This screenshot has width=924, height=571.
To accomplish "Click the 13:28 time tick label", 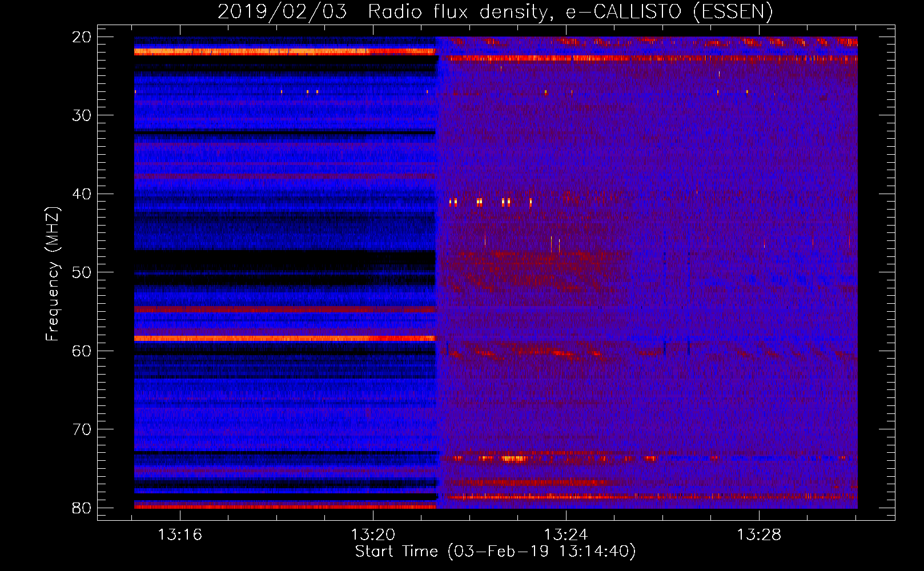I will tap(759, 535).
